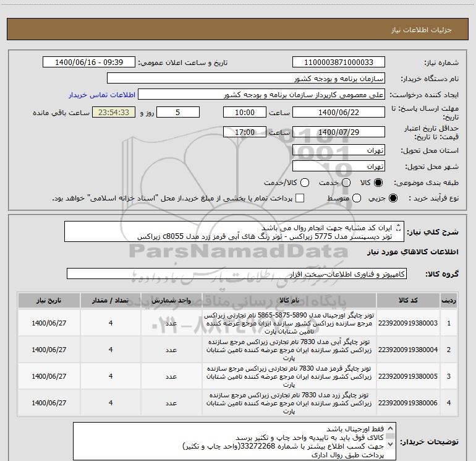Click unit عدد in row 3
The width and height of the screenshot is (476, 461).
point(171,376)
